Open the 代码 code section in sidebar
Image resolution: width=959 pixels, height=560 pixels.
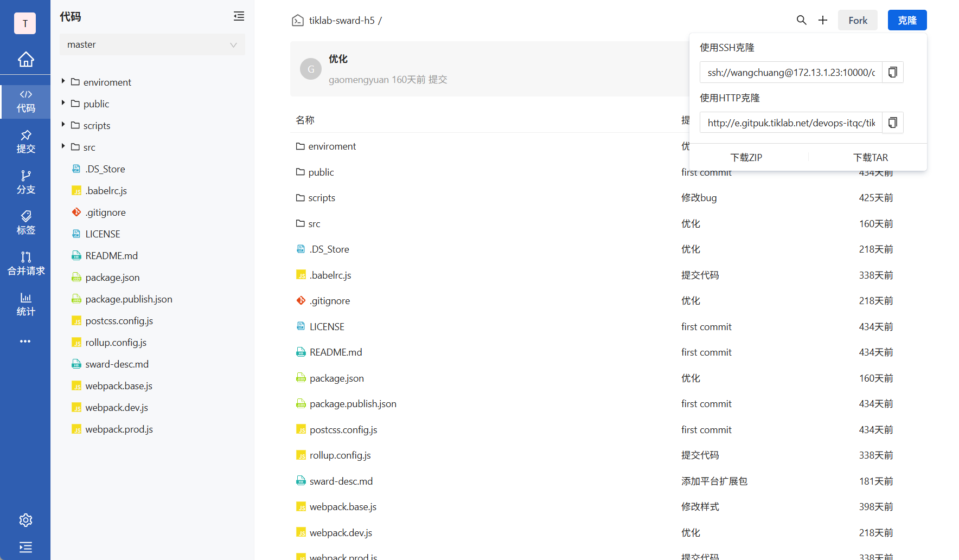(25, 101)
